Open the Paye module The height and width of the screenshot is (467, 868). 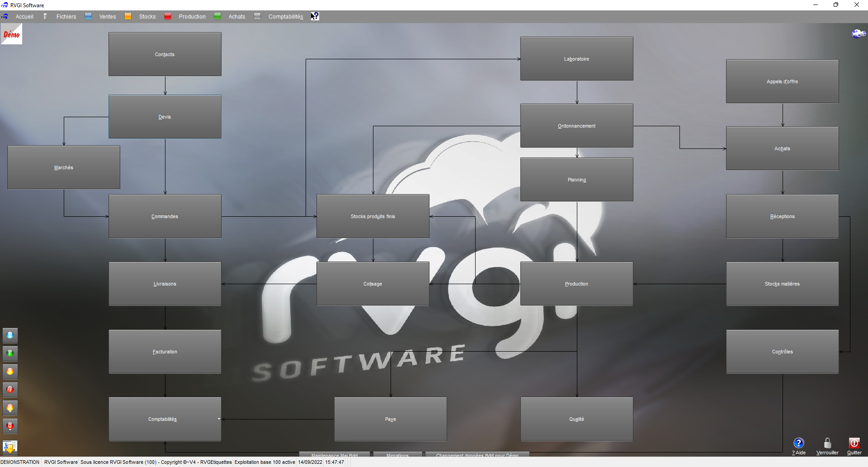[391, 419]
